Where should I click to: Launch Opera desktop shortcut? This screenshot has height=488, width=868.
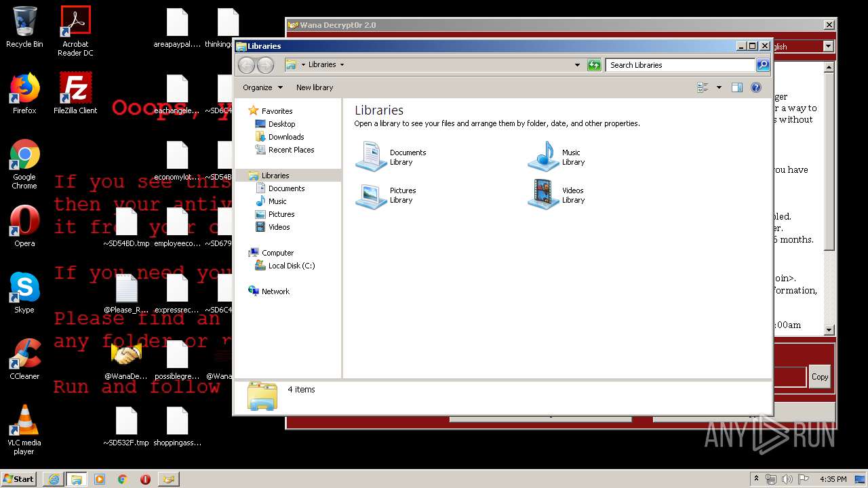pos(24,226)
